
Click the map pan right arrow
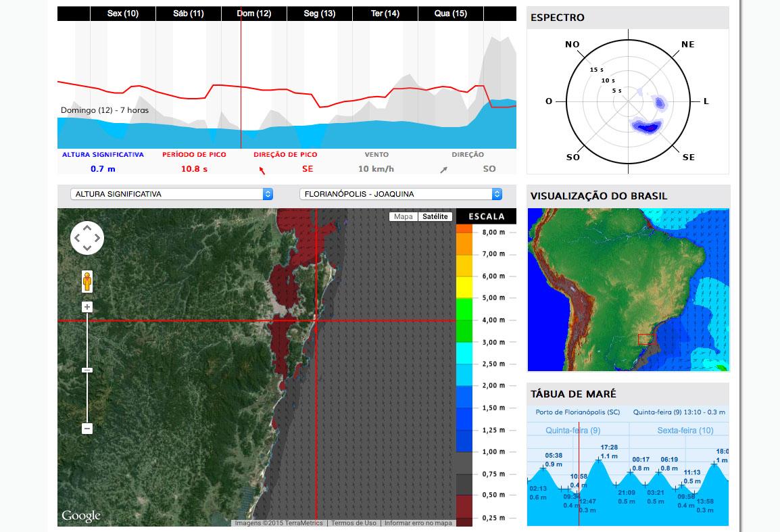[x=97, y=238]
